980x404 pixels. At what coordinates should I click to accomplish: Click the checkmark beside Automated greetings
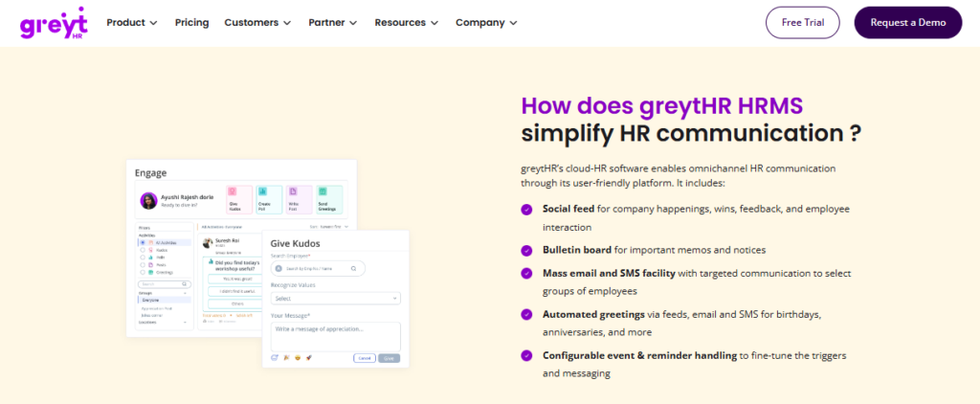(x=527, y=315)
